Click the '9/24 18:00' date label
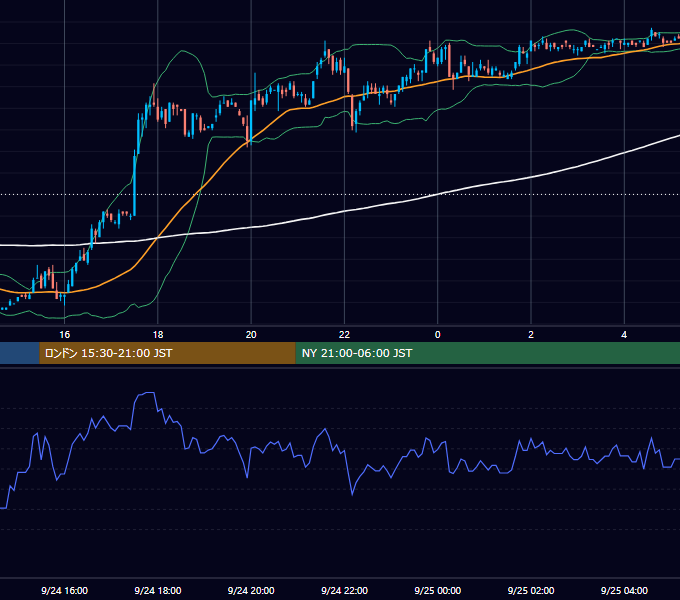Viewport: 680px width, 600px height. tap(158, 590)
